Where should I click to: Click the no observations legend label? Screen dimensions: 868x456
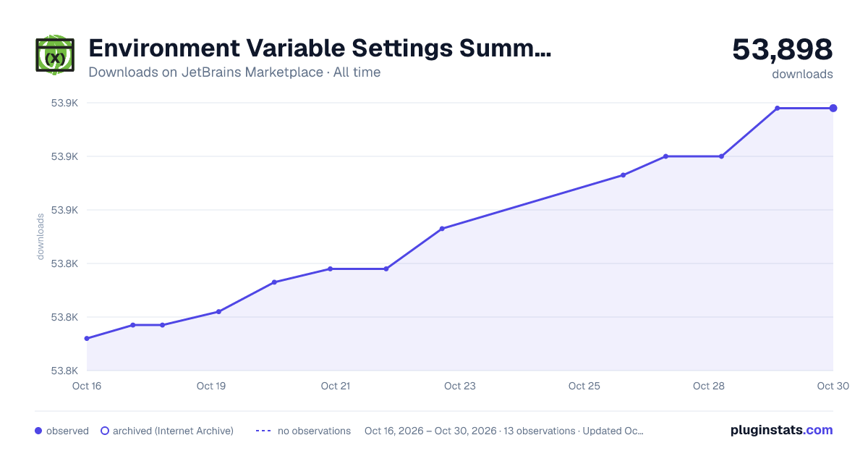[314, 431]
